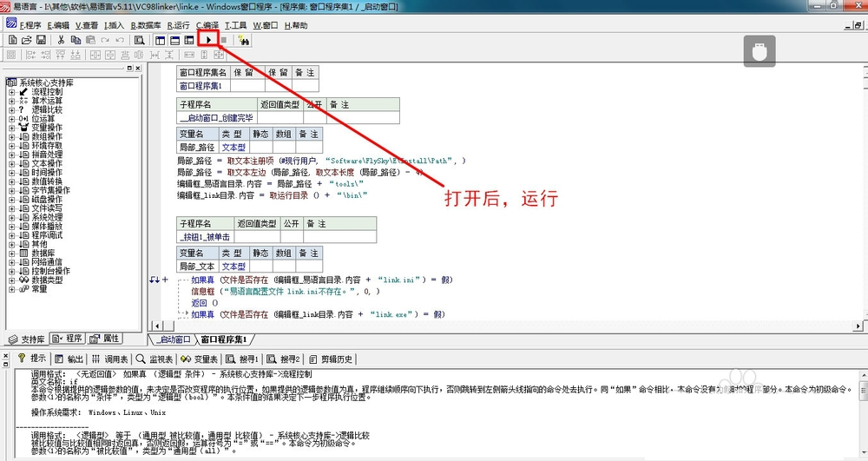Expand the 位运算 tree node
This screenshot has height=461, width=868.
pyautogui.click(x=11, y=118)
